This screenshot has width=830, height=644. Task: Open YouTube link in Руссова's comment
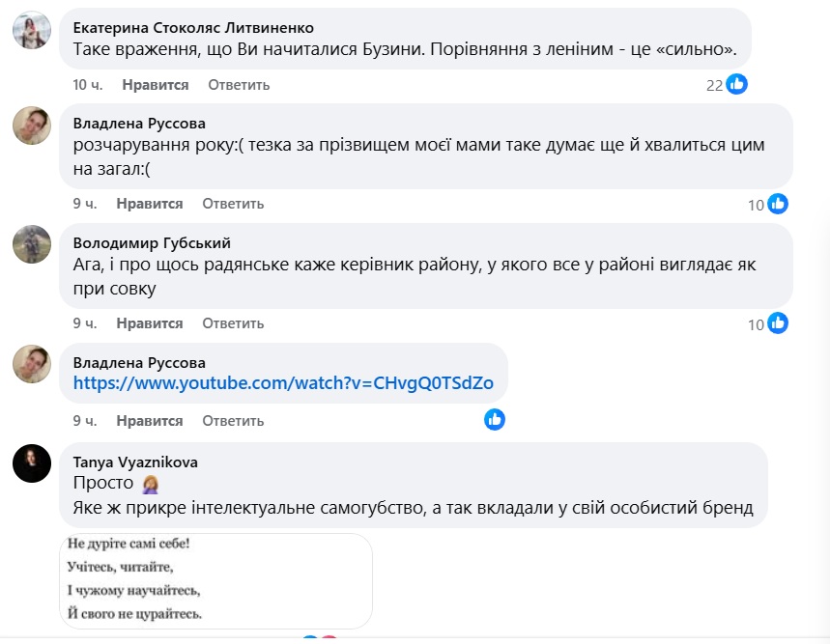click(283, 383)
